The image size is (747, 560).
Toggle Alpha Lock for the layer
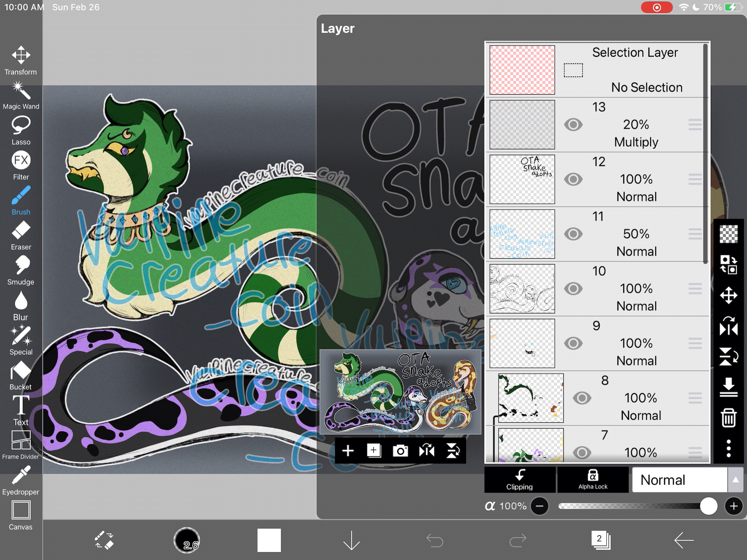coord(593,480)
